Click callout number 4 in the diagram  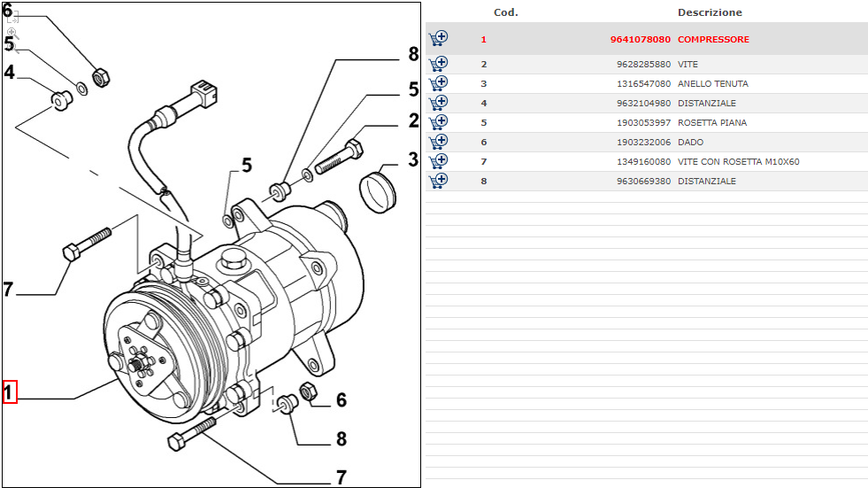[x=10, y=73]
